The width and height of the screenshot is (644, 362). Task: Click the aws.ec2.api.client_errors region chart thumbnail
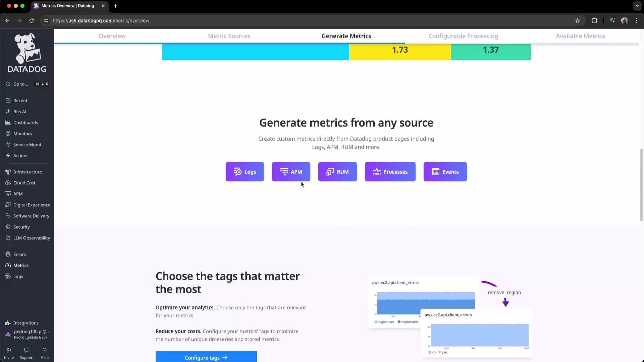(x=423, y=303)
